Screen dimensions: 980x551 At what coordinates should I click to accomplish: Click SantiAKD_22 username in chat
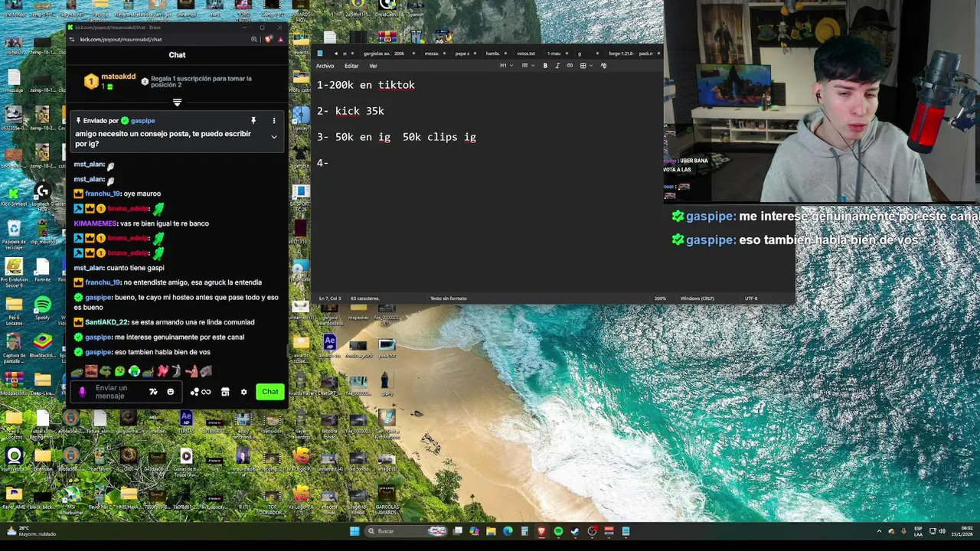[106, 322]
